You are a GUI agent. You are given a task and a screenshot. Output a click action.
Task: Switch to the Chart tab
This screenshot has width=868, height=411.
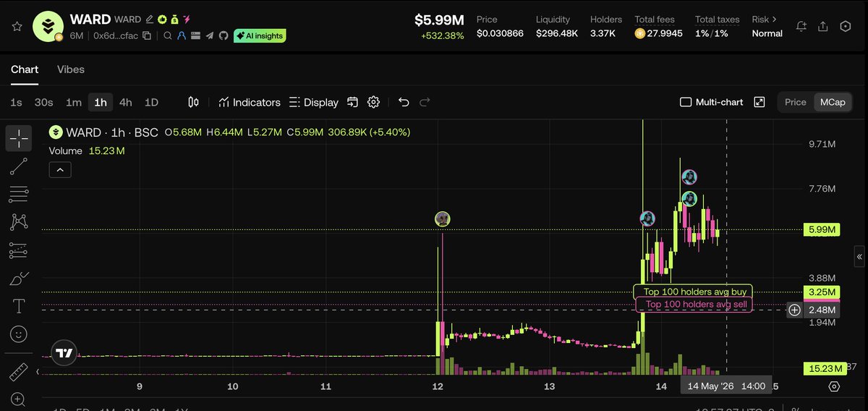click(x=25, y=69)
